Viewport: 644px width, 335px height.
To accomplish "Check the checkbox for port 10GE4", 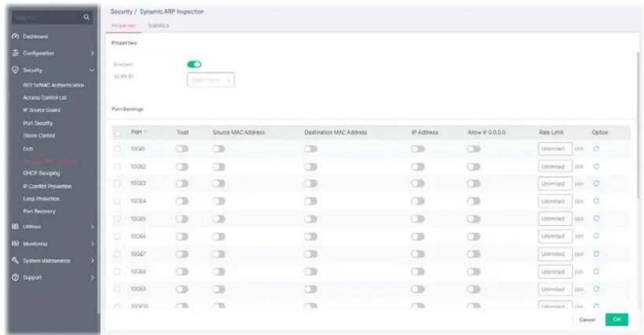I will pos(117,201).
